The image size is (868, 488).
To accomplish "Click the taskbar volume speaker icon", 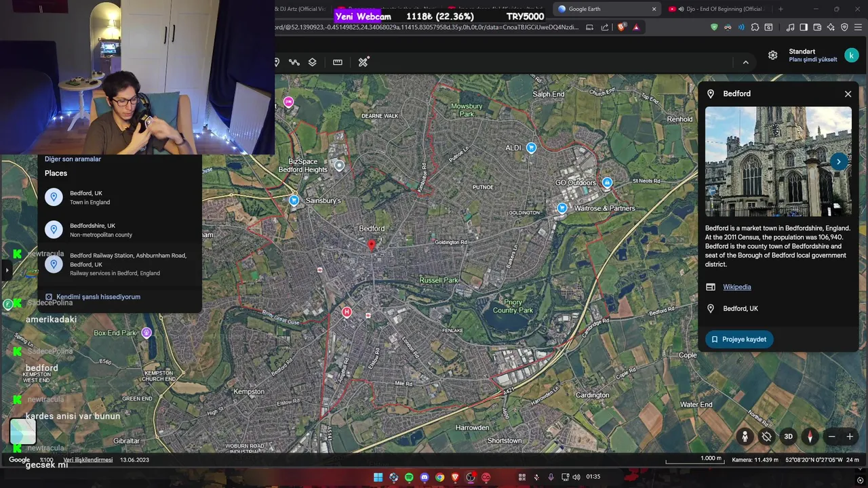I will (x=576, y=477).
